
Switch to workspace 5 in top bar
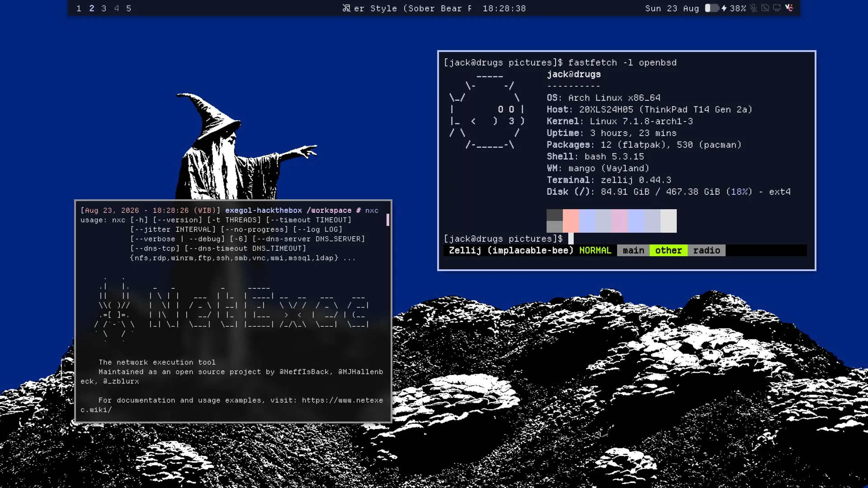(x=129, y=8)
